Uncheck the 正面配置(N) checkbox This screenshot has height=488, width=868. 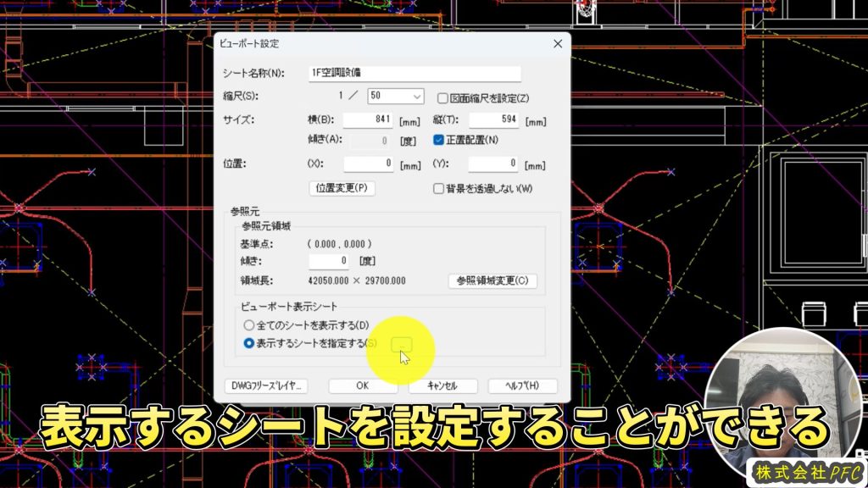point(439,140)
